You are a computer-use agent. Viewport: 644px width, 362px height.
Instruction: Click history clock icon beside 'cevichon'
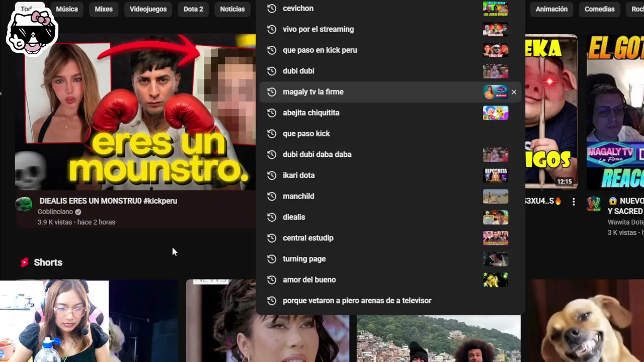272,9
